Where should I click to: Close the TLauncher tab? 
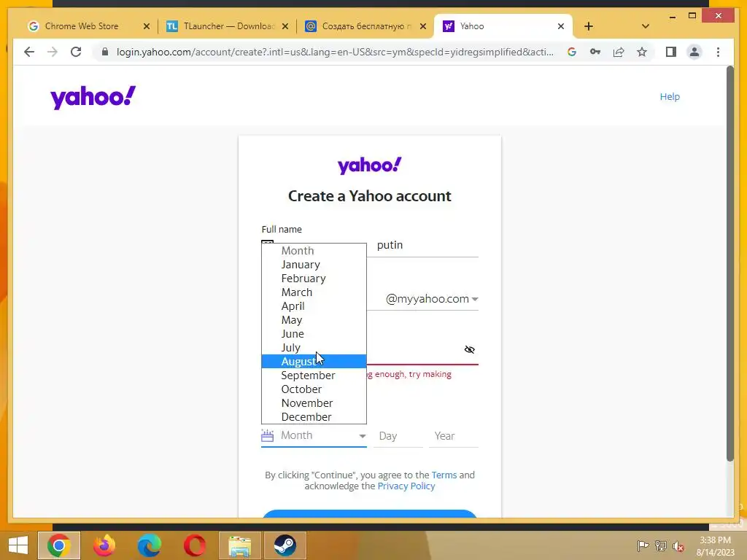pyautogui.click(x=285, y=26)
